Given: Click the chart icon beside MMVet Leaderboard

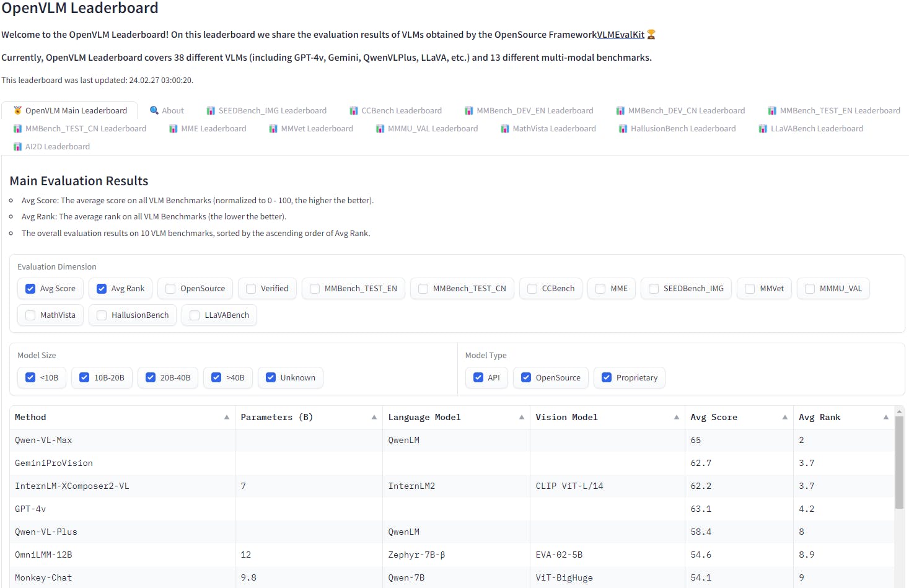Looking at the screenshot, I should click(273, 128).
